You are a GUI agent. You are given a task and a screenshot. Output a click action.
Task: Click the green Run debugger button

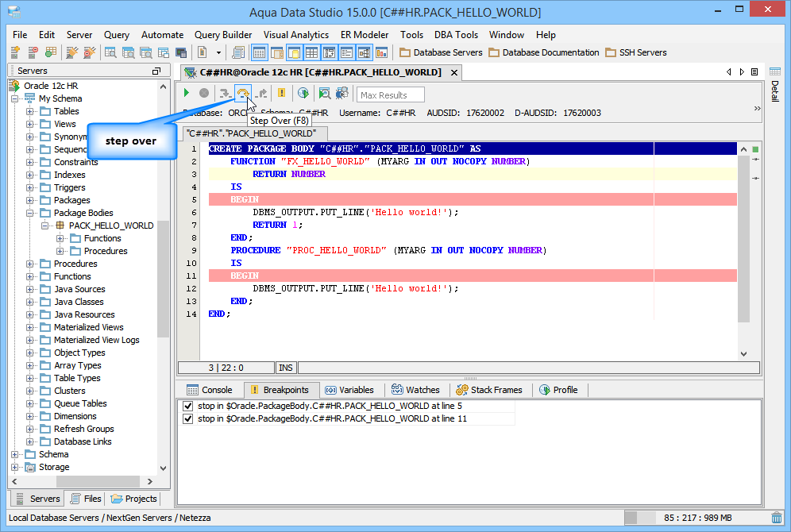187,94
